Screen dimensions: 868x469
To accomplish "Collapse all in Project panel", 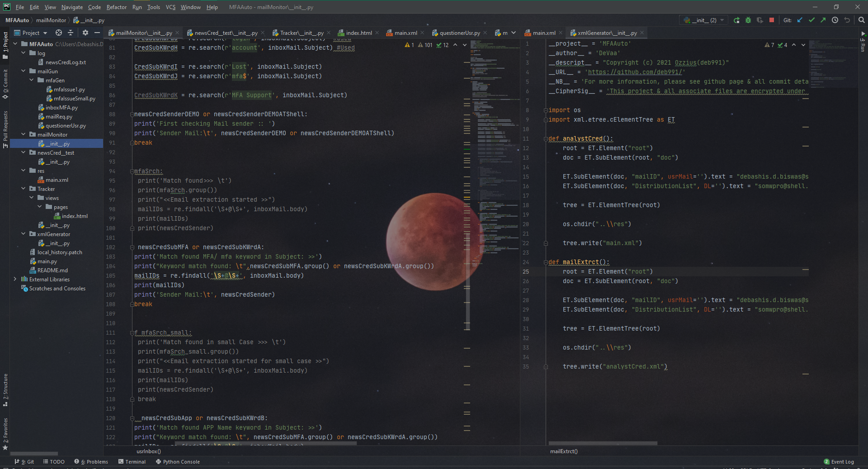I will click(71, 33).
